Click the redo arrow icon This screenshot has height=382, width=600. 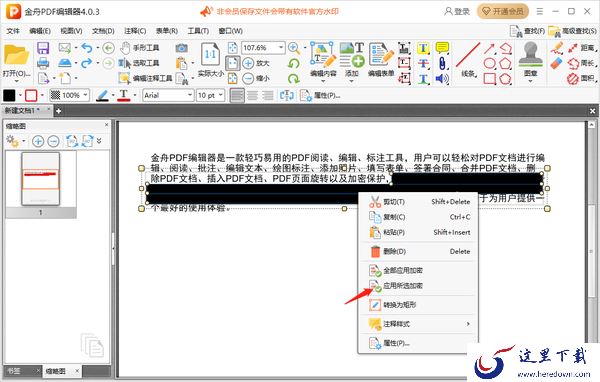[87, 63]
